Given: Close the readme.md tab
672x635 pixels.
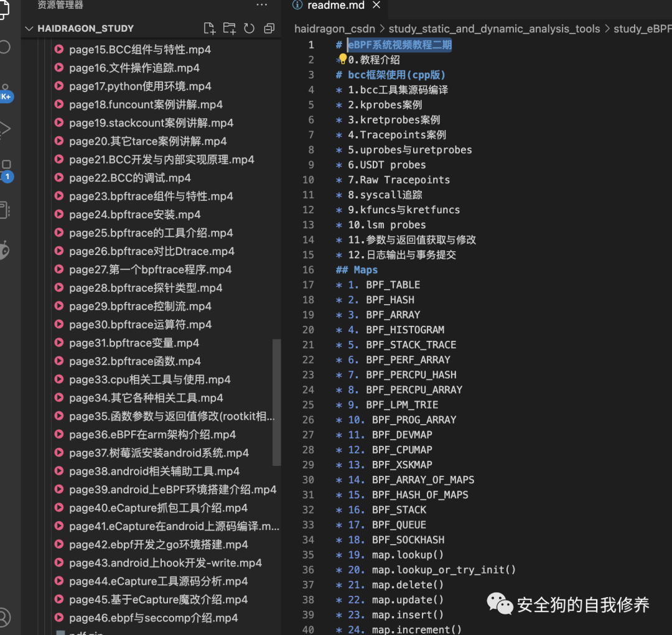Looking at the screenshot, I should (376, 6).
